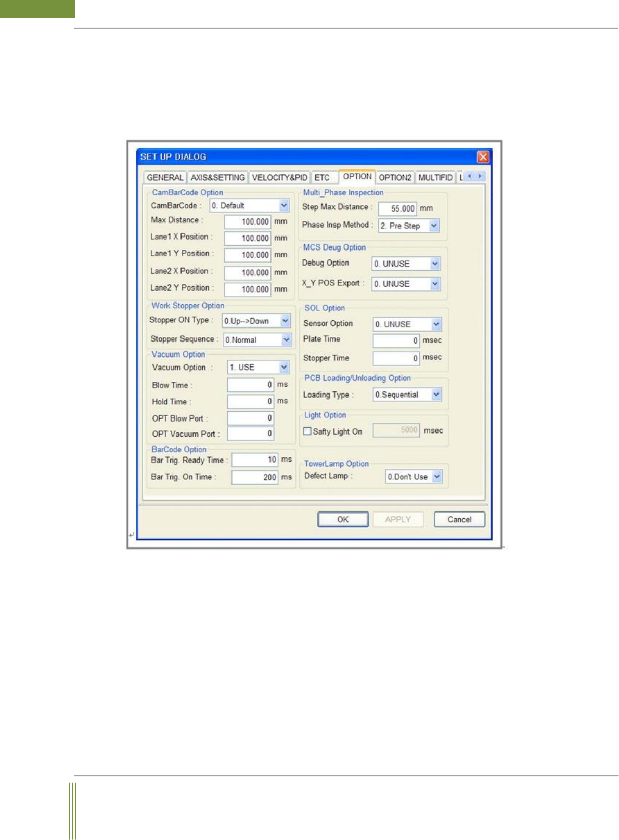Click the Plate Time input field
619x840 pixels.
click(396, 340)
